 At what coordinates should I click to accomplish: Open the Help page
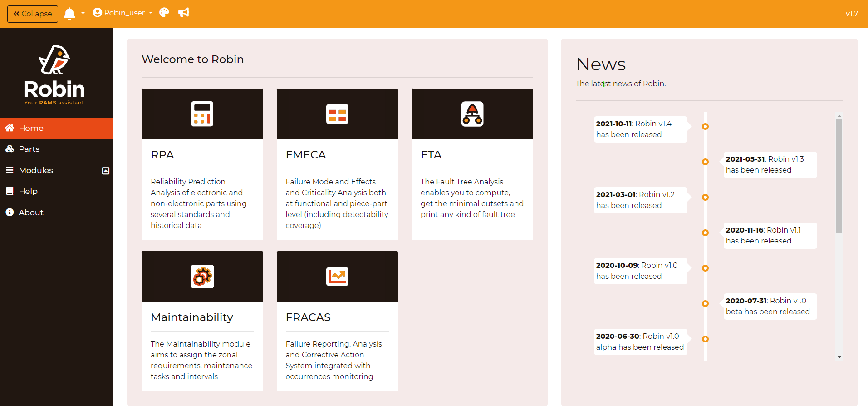pos(28,191)
